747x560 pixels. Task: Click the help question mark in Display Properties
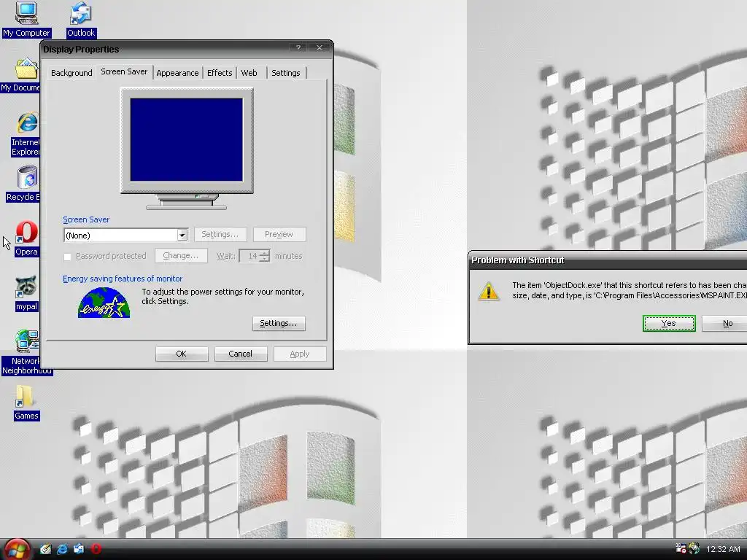pos(298,47)
